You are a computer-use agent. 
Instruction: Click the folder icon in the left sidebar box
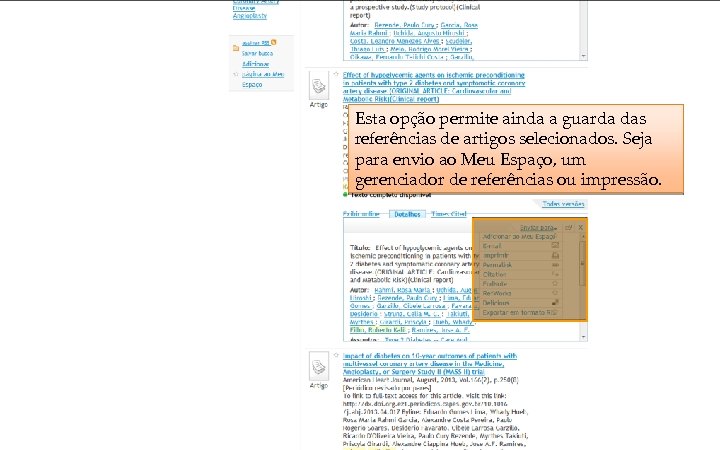tap(236, 48)
